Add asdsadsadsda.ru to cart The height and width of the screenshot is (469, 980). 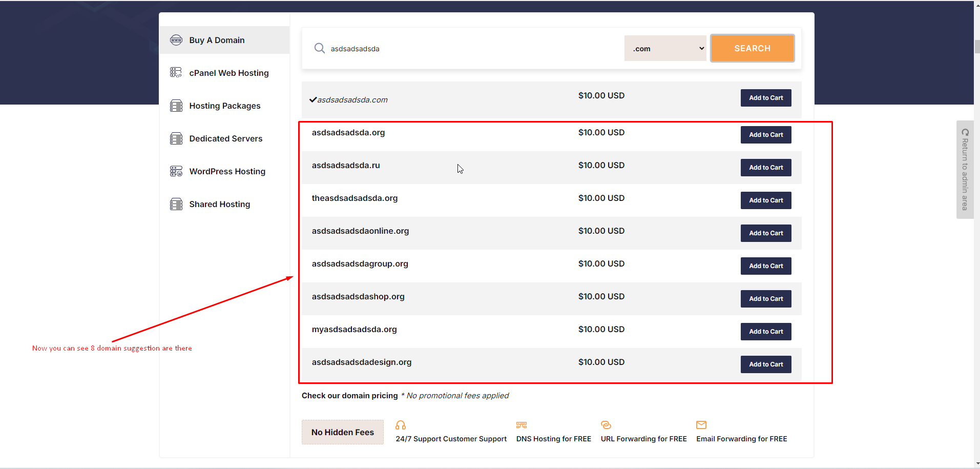766,168
